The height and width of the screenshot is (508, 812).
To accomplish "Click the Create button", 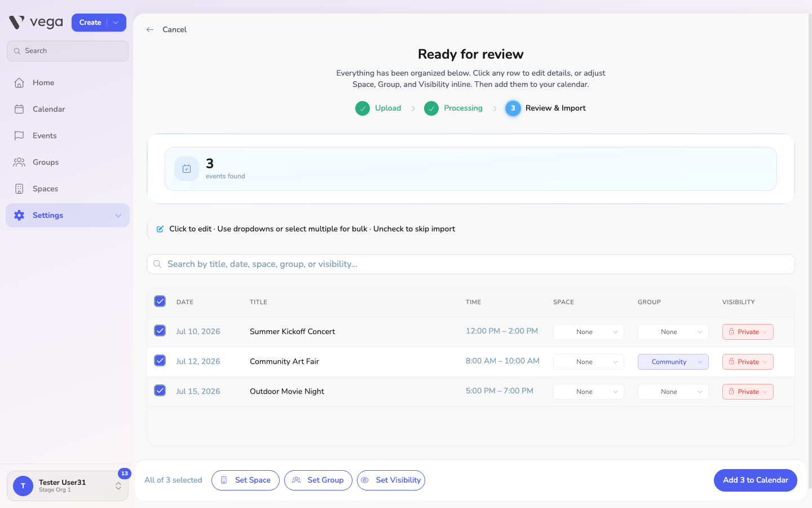I will 90,23.
